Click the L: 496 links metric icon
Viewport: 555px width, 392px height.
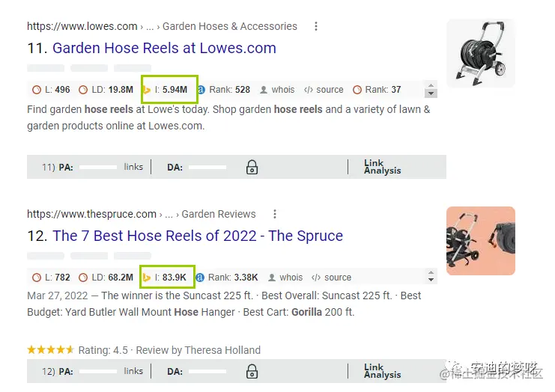pyautogui.click(x=37, y=90)
